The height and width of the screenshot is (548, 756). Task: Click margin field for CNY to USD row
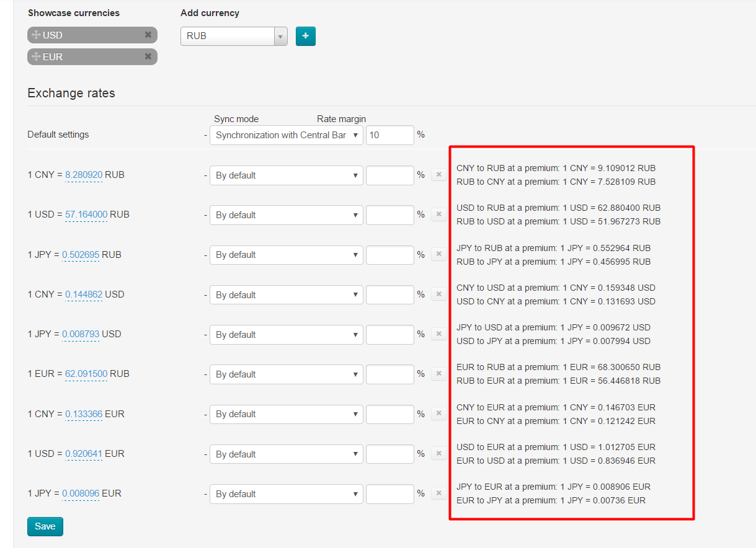click(x=390, y=295)
